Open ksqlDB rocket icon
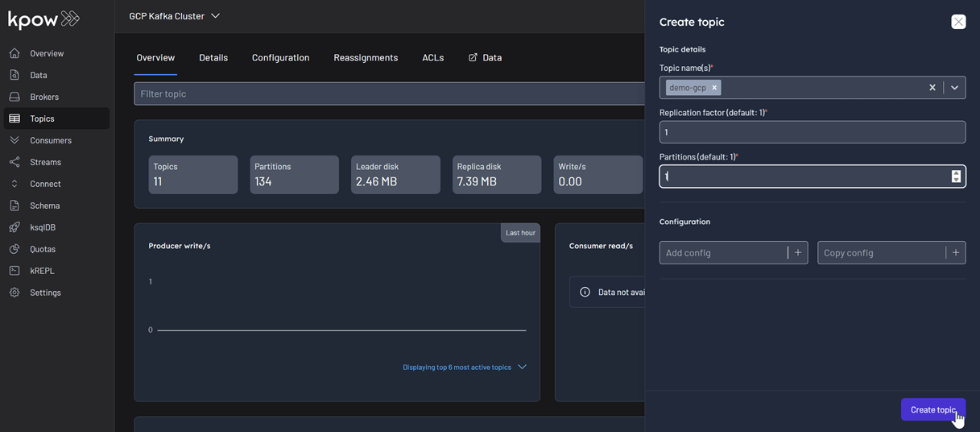The height and width of the screenshot is (432, 980). [14, 227]
